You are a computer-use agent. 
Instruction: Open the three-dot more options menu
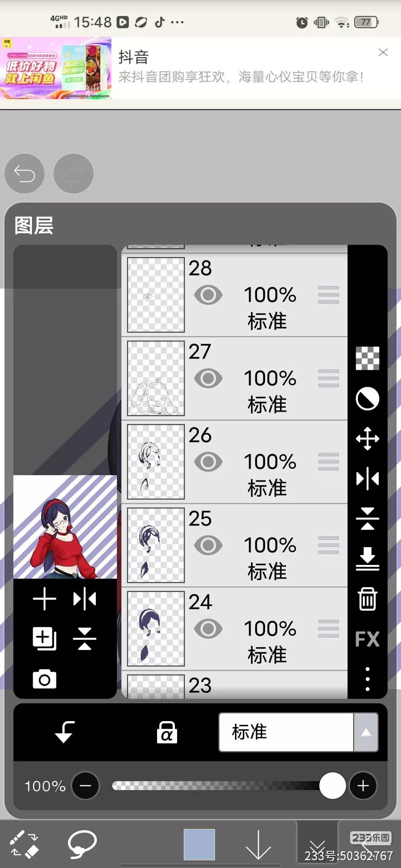coord(367,679)
